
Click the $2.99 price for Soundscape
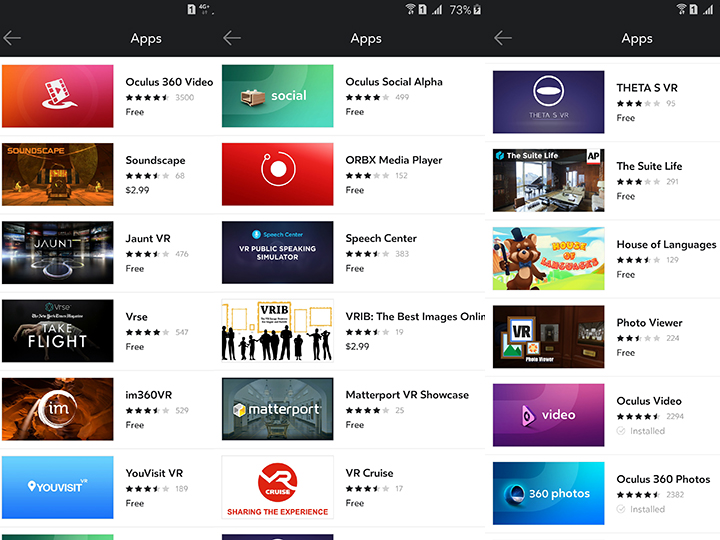[137, 190]
